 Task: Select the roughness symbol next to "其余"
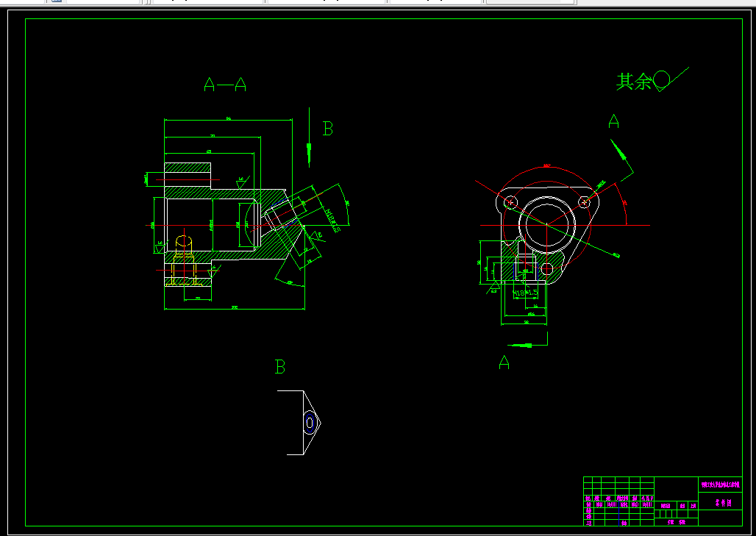pyautogui.click(x=671, y=79)
